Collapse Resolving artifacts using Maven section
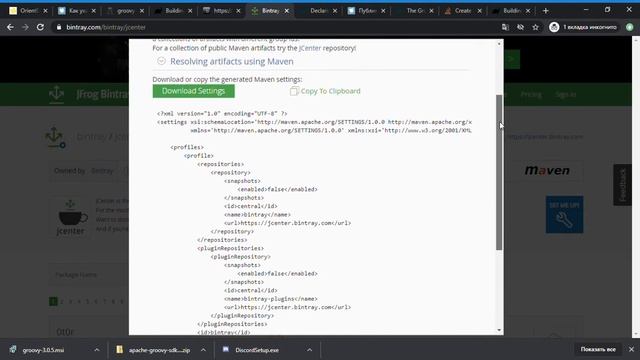This screenshot has height=360, width=640. click(162, 61)
